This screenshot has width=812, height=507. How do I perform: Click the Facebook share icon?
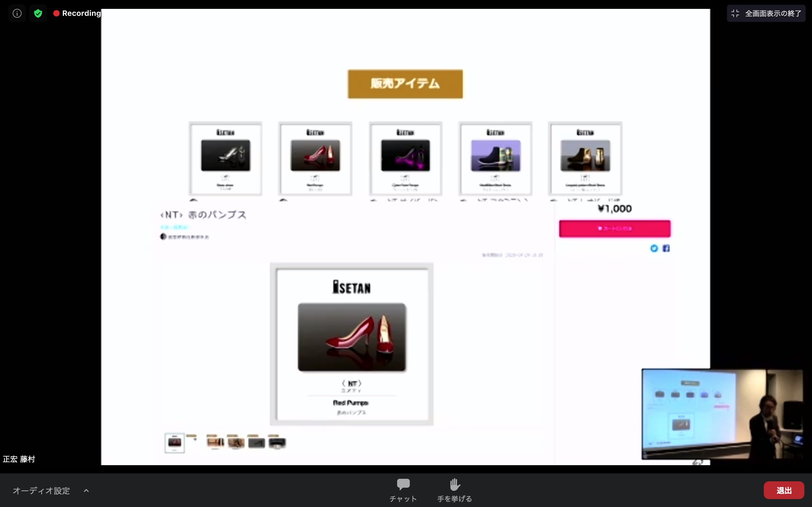coord(666,248)
